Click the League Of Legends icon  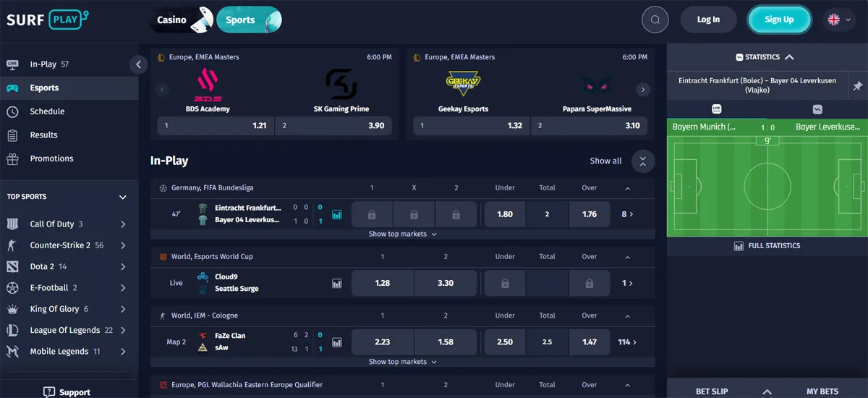tap(12, 330)
